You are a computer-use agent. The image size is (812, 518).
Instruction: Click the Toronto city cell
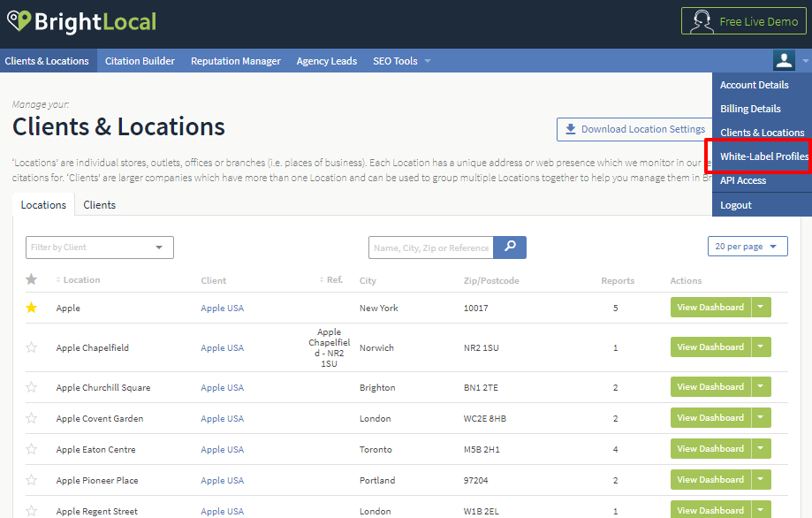pyautogui.click(x=376, y=450)
